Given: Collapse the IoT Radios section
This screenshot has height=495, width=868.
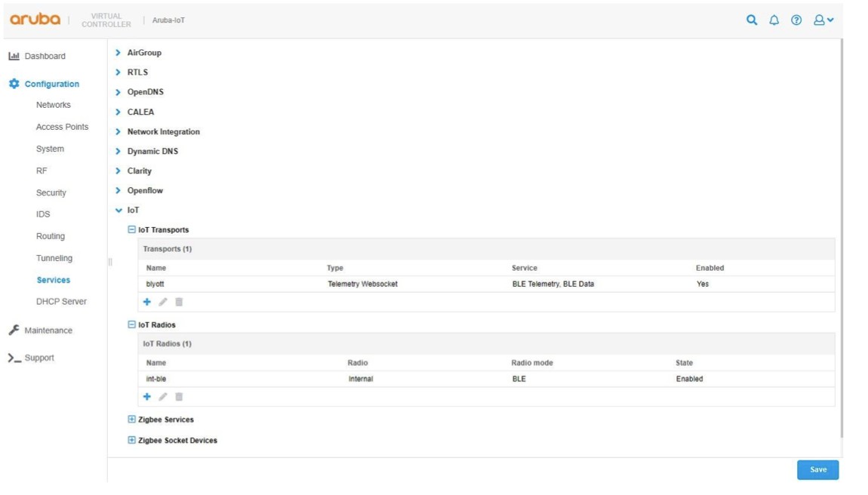Looking at the screenshot, I should point(132,325).
